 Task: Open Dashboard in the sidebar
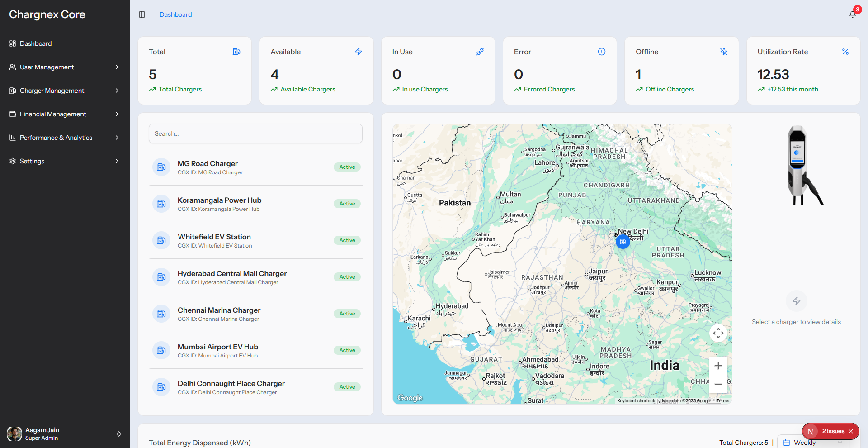[x=36, y=43]
